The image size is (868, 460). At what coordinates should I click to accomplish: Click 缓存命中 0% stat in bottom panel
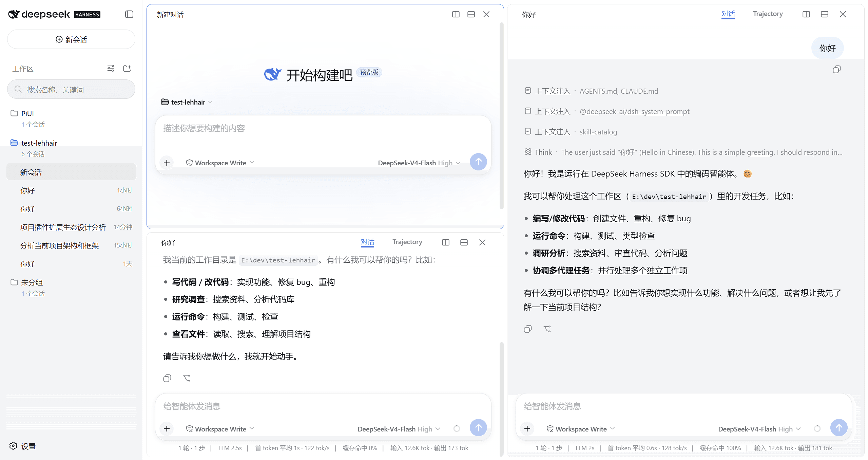[360, 448]
